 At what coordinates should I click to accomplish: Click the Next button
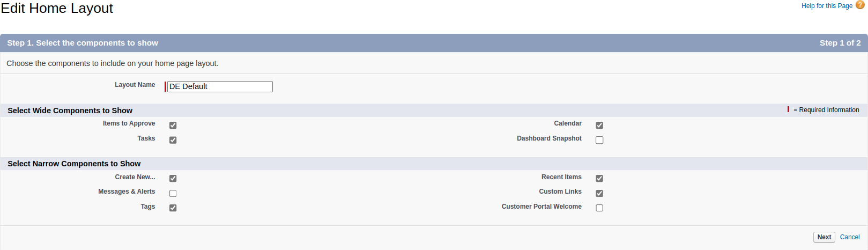[824, 237]
